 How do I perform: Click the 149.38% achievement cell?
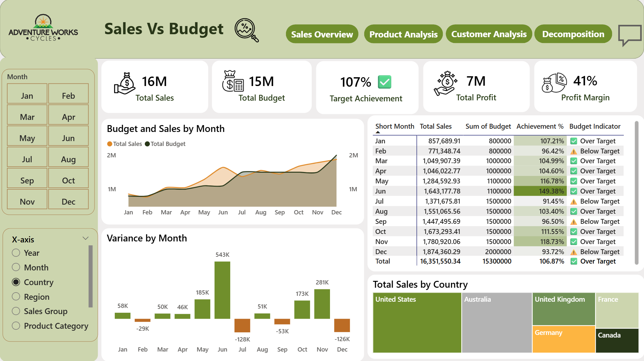tap(540, 191)
